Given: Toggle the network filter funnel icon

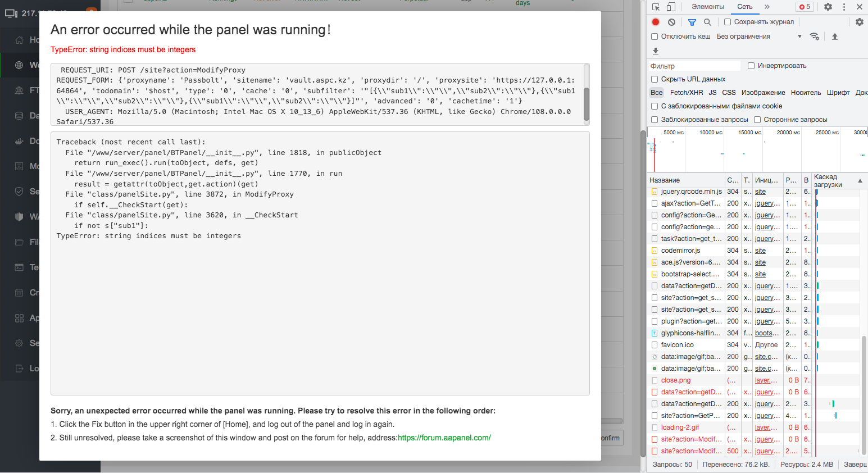Looking at the screenshot, I should [692, 22].
